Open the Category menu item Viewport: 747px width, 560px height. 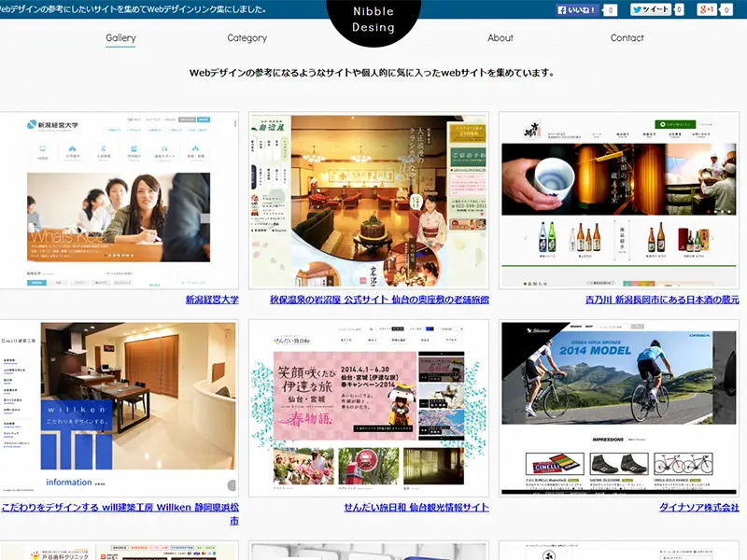247,38
